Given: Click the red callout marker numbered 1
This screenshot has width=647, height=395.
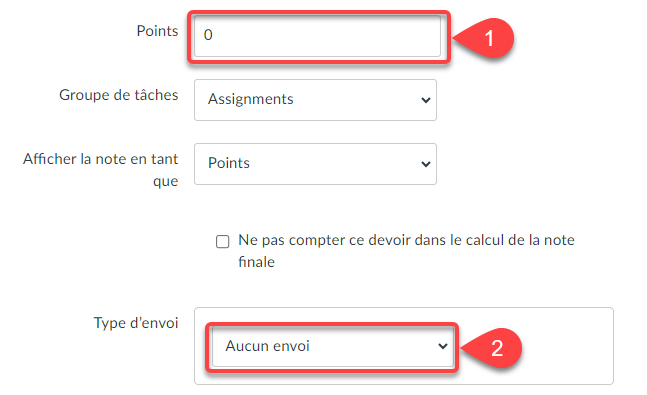Looking at the screenshot, I should [x=489, y=38].
